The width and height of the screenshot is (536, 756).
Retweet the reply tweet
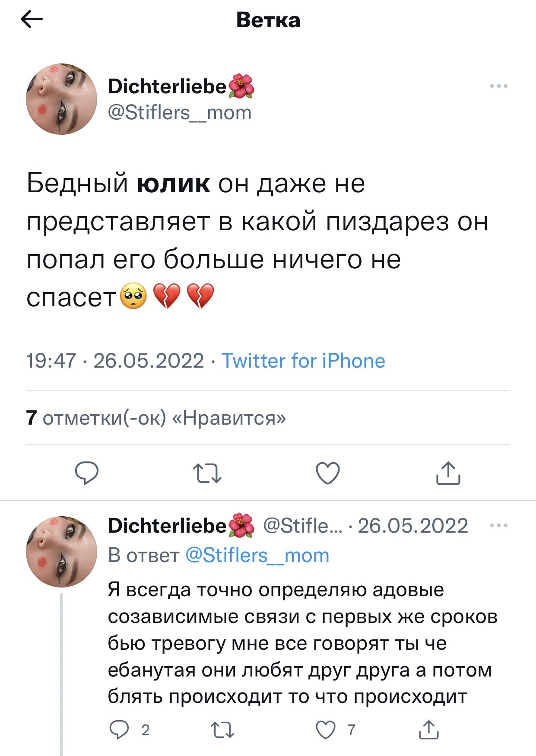[222, 730]
